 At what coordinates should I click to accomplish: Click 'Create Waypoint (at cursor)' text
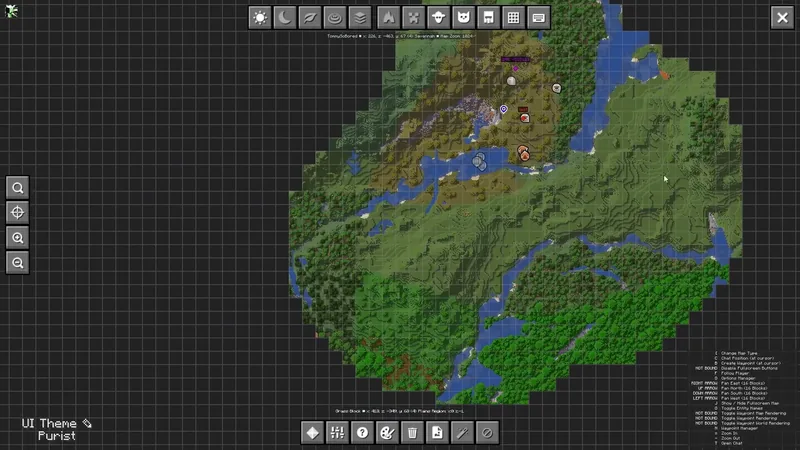click(751, 363)
